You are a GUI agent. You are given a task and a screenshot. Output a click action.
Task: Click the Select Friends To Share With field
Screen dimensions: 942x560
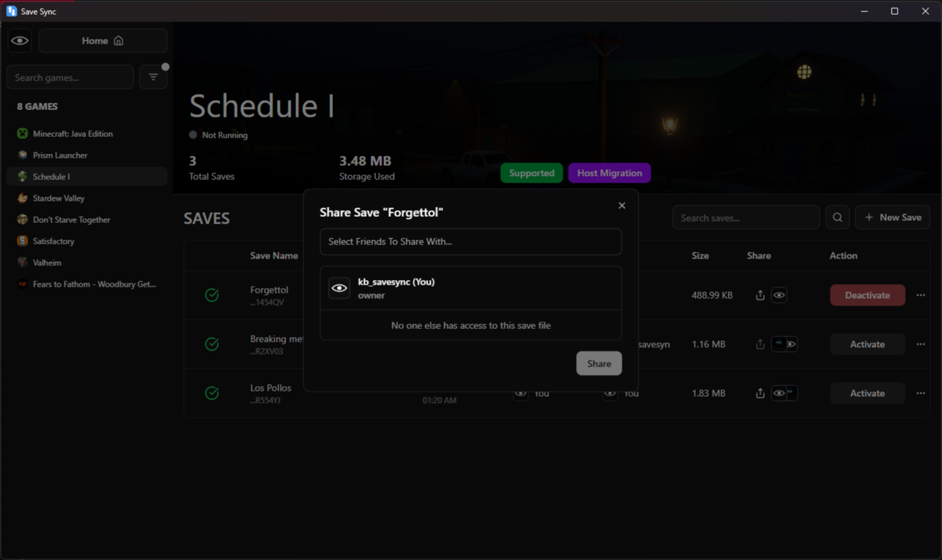pyautogui.click(x=471, y=242)
